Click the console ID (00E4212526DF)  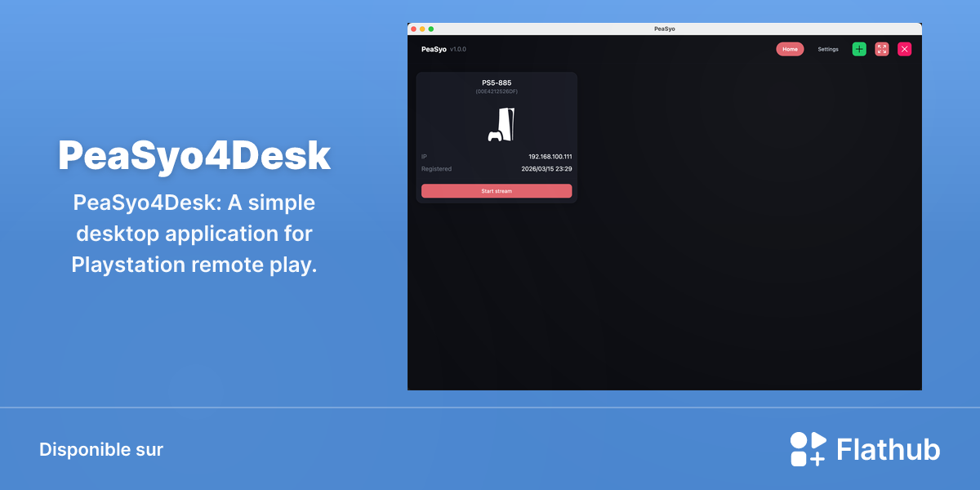point(497,91)
